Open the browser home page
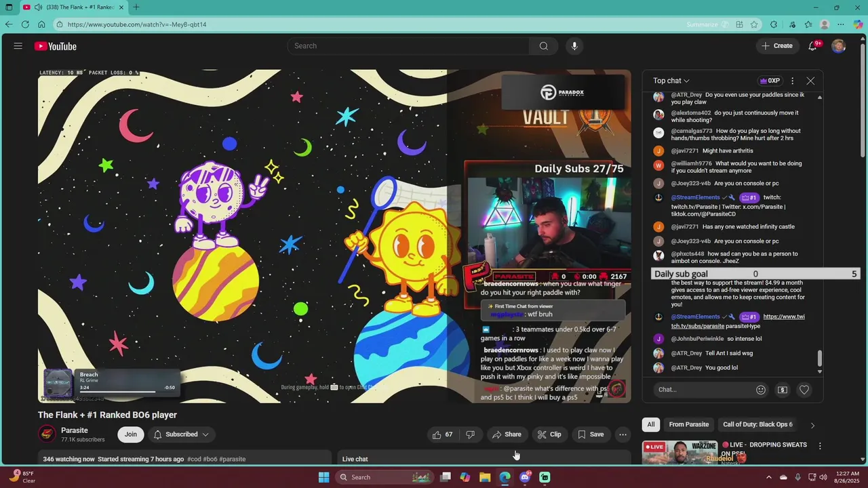Image resolution: width=868 pixels, height=488 pixels. pos(41,24)
